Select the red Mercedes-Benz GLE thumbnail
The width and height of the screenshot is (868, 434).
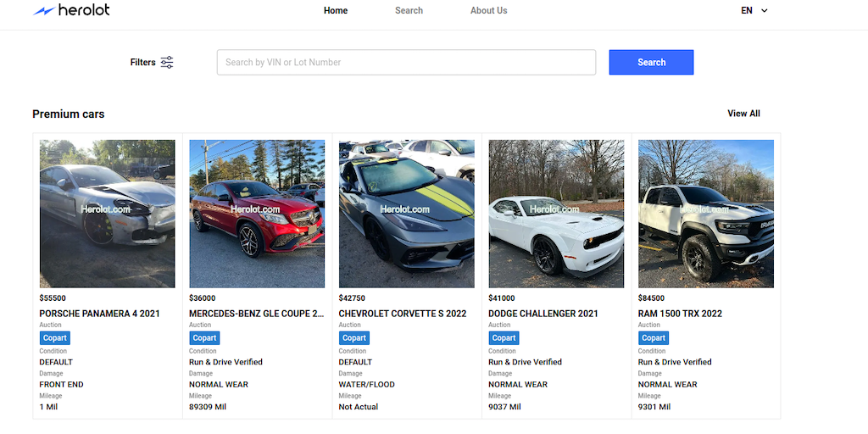click(x=257, y=214)
